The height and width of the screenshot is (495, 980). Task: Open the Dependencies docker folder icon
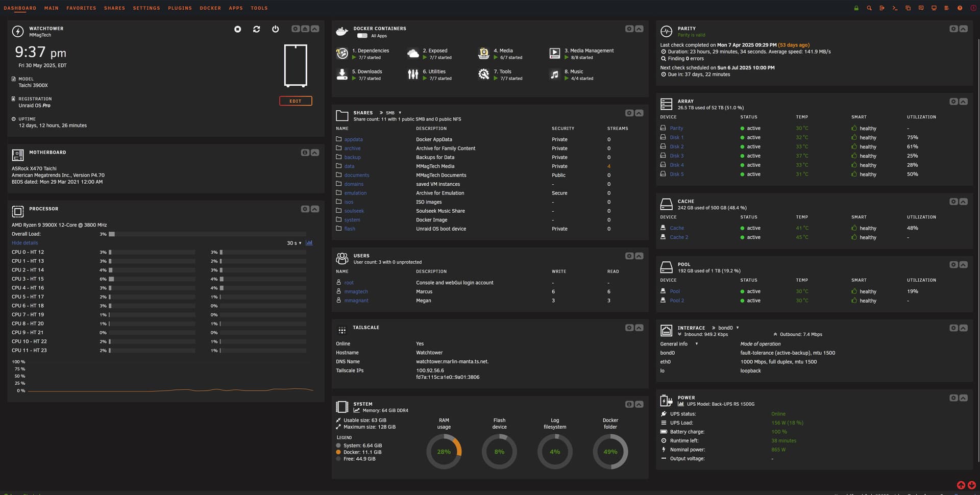[342, 53]
